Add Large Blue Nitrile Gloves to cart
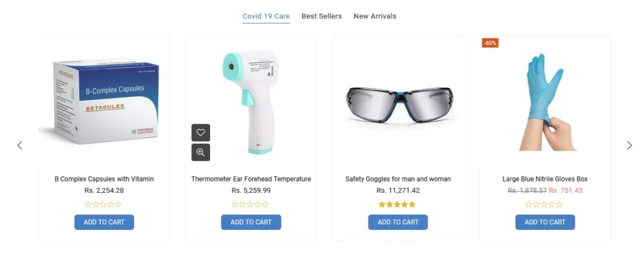The image size is (644, 255). [x=545, y=222]
